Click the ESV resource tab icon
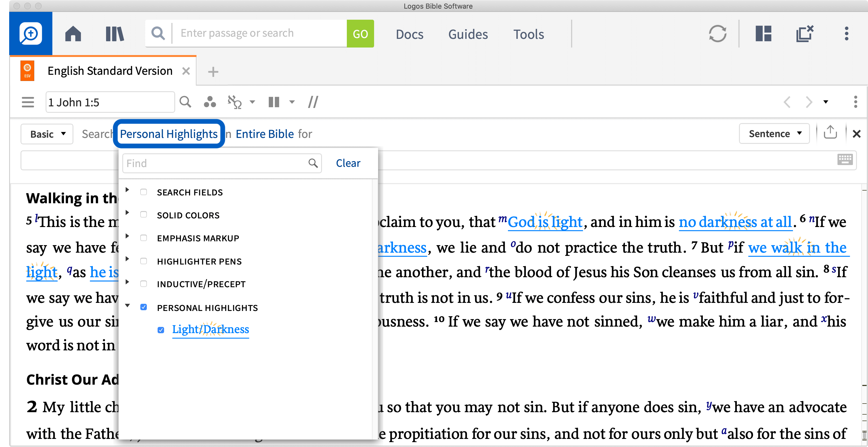 tap(27, 71)
